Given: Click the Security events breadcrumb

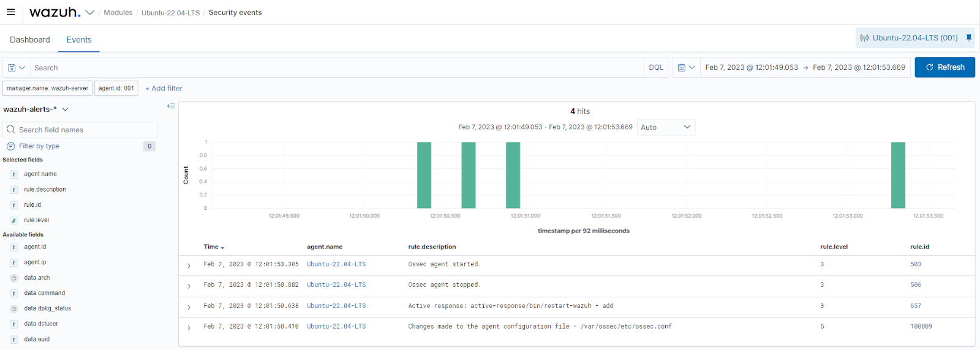Looking at the screenshot, I should [x=235, y=12].
